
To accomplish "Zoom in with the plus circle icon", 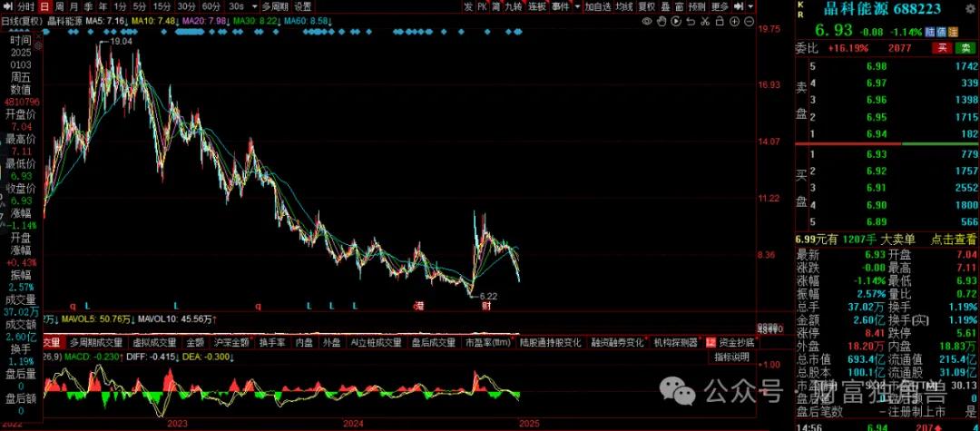I will [734, 21].
